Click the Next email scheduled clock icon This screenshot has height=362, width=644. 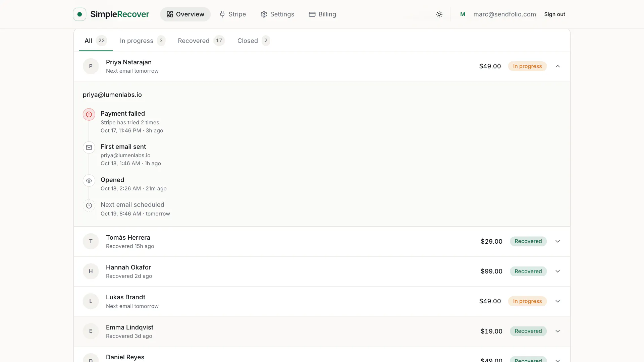[x=89, y=205]
